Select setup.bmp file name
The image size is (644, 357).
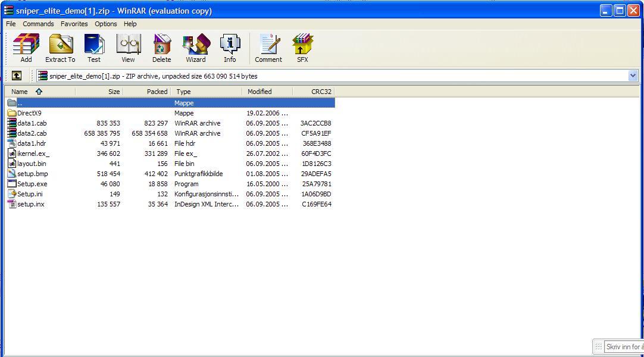(33, 174)
